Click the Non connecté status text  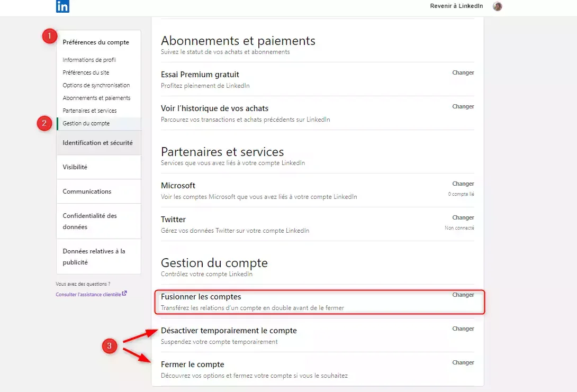point(459,227)
